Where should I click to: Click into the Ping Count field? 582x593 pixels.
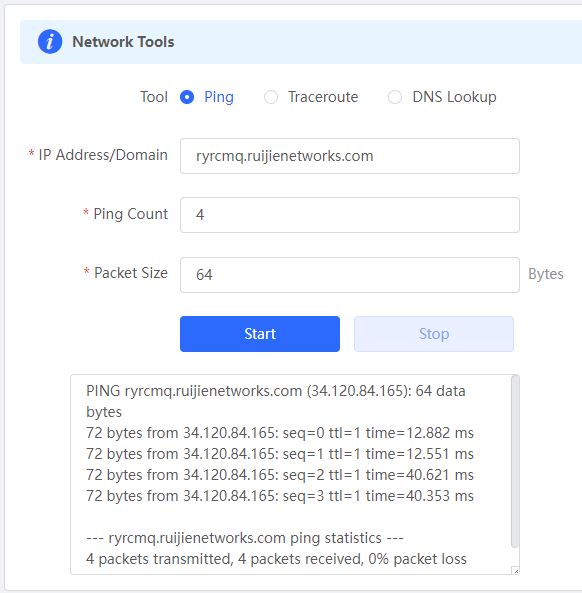(350, 215)
